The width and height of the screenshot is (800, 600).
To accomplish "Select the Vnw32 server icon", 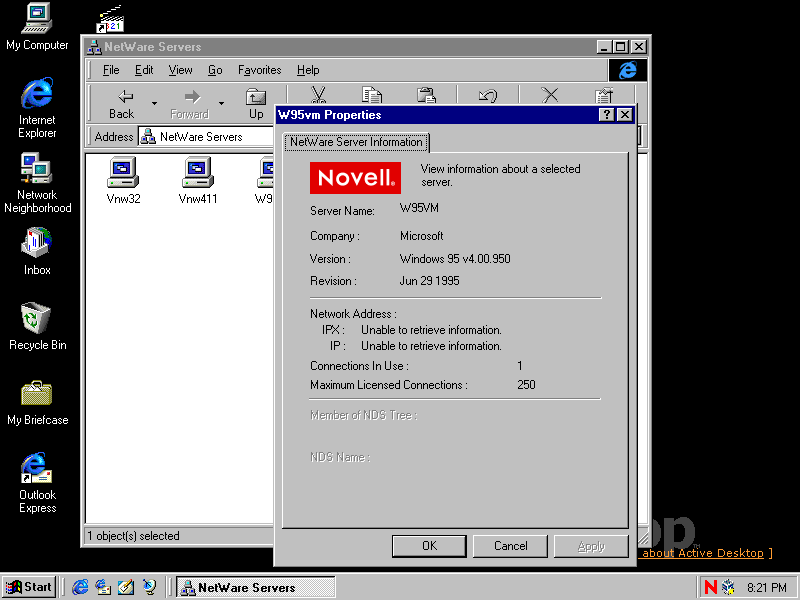I will click(x=123, y=180).
